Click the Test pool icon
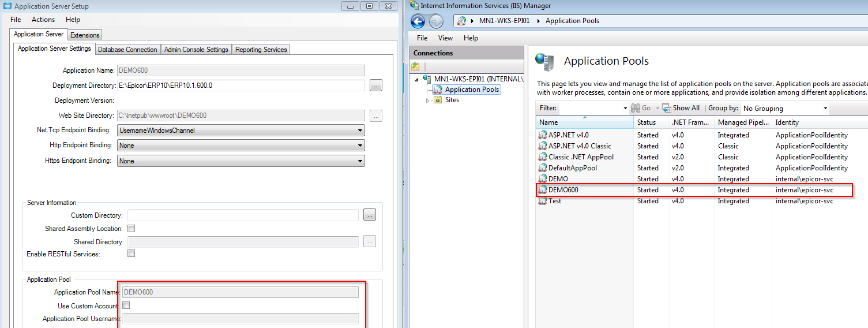This screenshot has width=868, height=328. (x=543, y=201)
